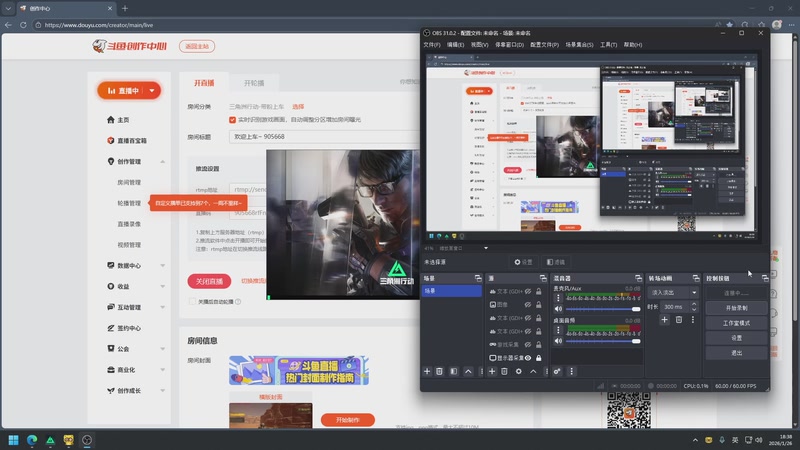Expand 互动管理 sidebar section
Image resolution: width=800 pixels, height=450 pixels.
tap(162, 308)
